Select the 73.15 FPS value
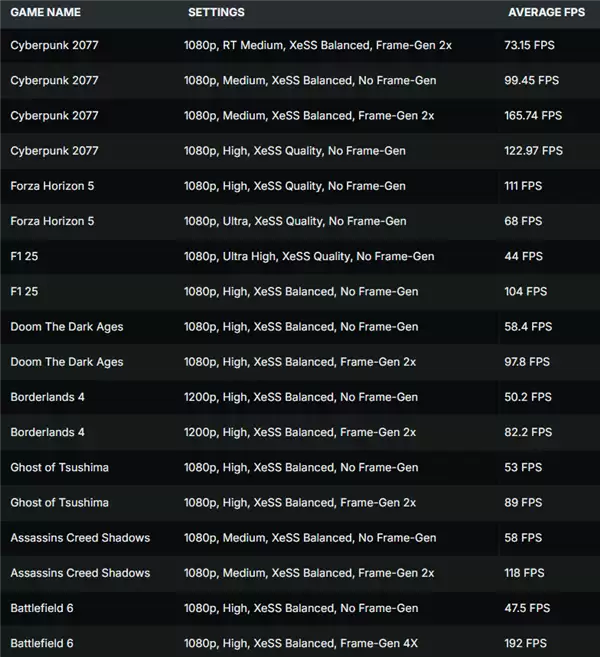The width and height of the screenshot is (600, 657). click(x=529, y=45)
